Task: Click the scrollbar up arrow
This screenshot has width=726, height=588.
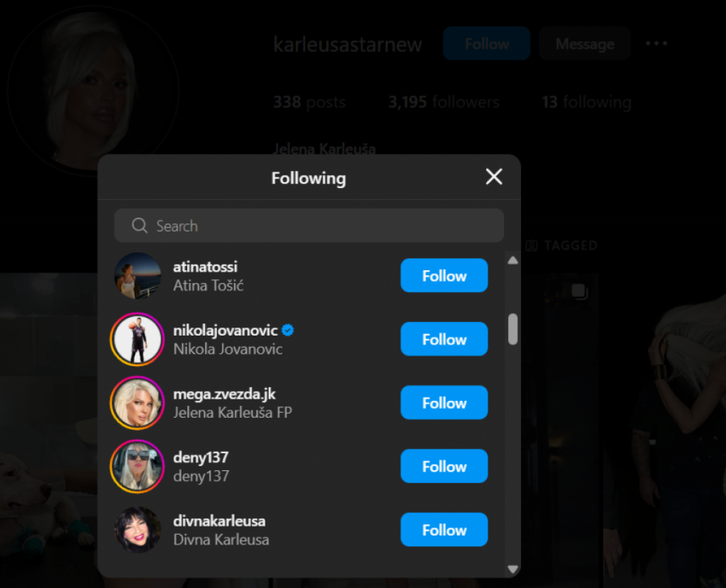Action: (512, 261)
